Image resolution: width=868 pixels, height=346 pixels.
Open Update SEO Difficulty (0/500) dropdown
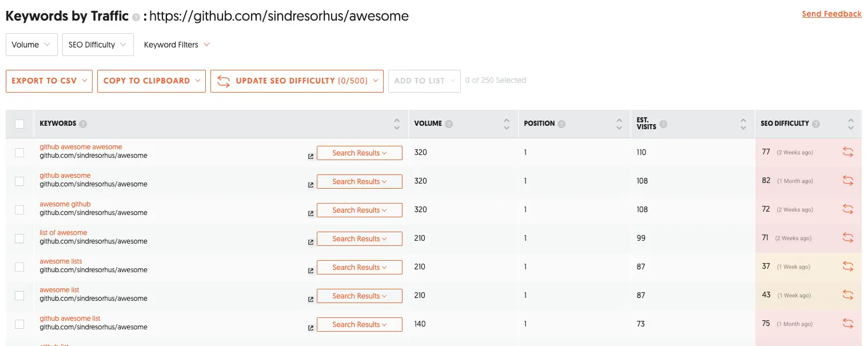tap(297, 81)
